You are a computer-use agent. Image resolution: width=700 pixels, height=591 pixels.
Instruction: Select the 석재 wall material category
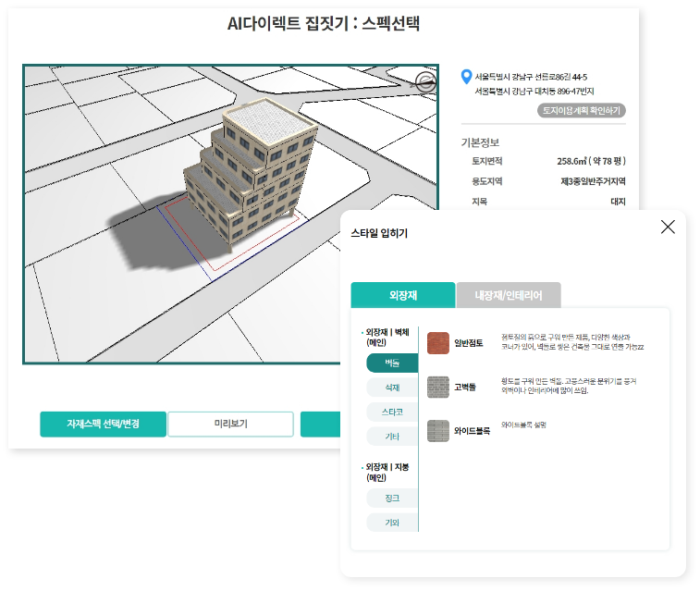point(392,388)
